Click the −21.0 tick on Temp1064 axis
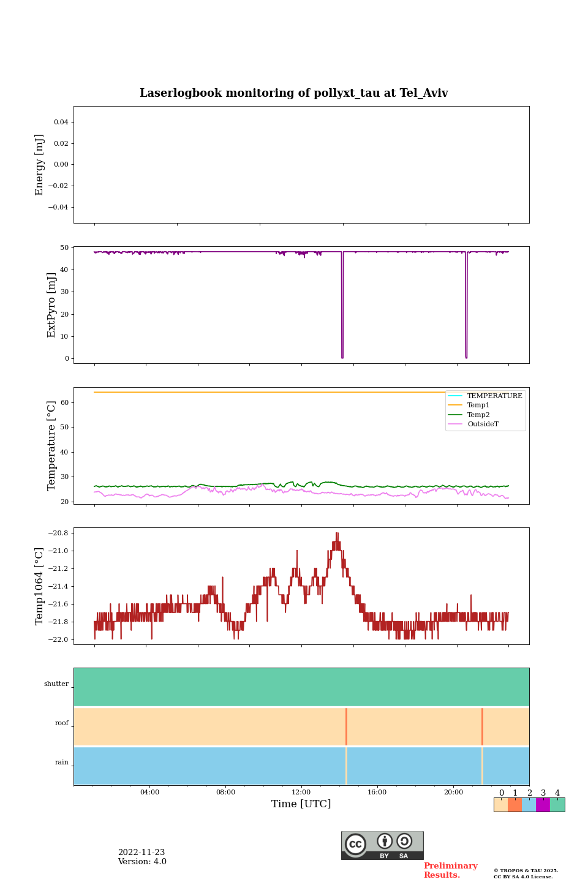 pyautogui.click(x=59, y=551)
